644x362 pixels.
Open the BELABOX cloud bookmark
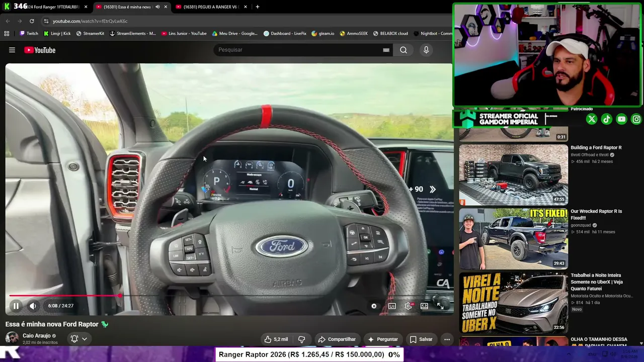coord(390,34)
